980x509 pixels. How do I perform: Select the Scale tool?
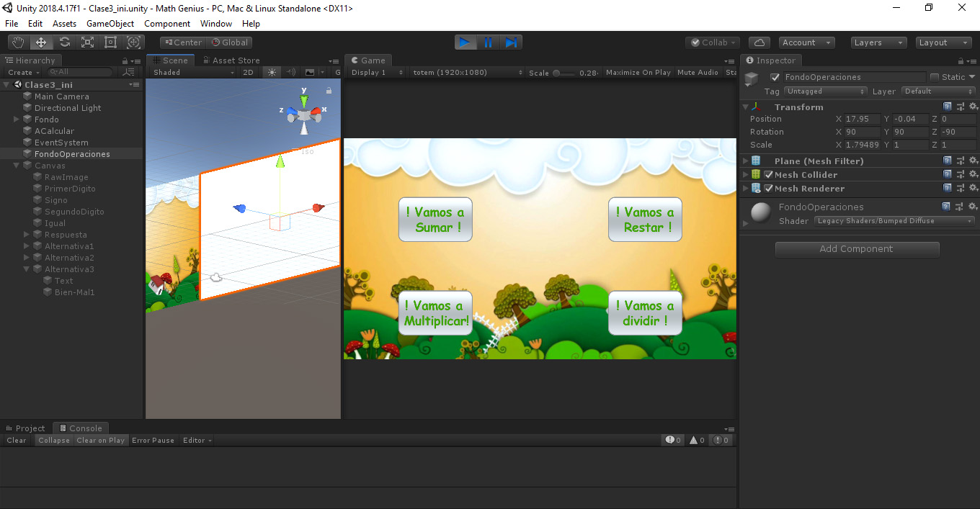click(x=87, y=42)
